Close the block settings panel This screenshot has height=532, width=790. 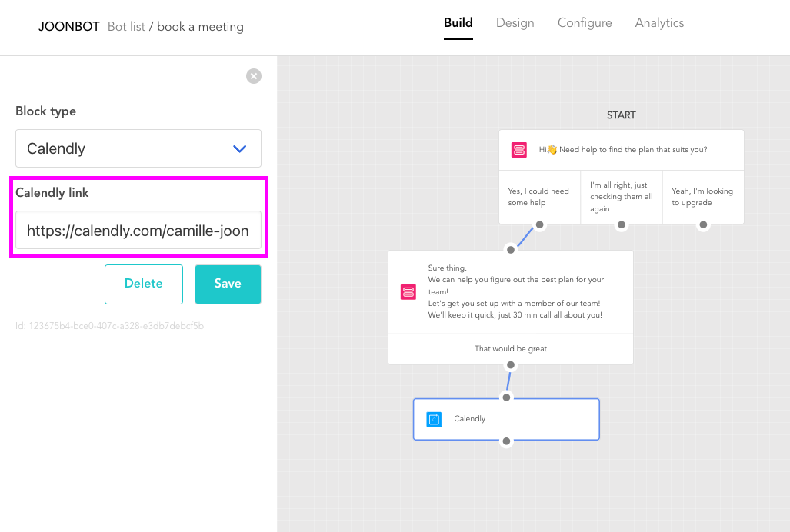point(254,76)
